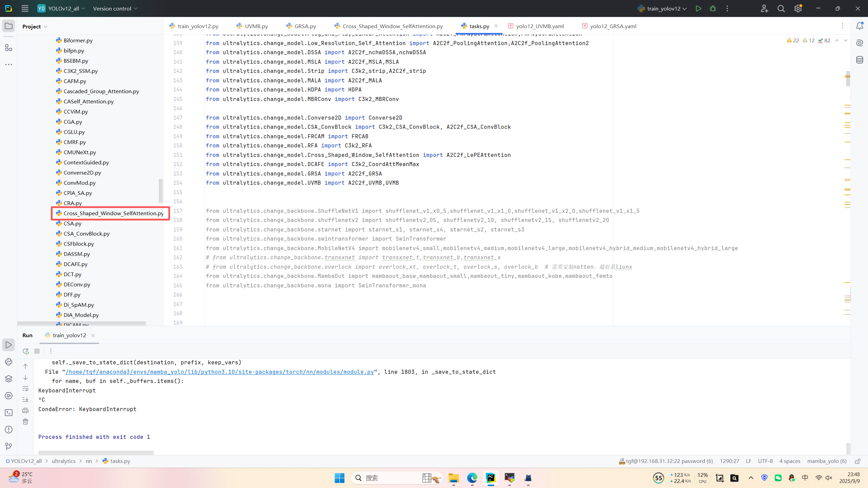Screen dimensions: 868x488
Task: Open the Version control dropdown
Action: click(x=115, y=8)
